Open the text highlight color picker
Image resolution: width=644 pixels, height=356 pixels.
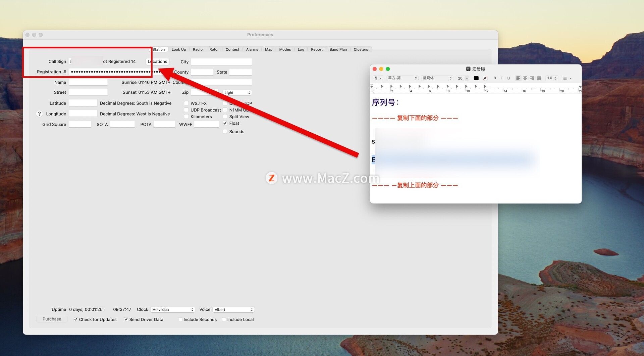485,78
